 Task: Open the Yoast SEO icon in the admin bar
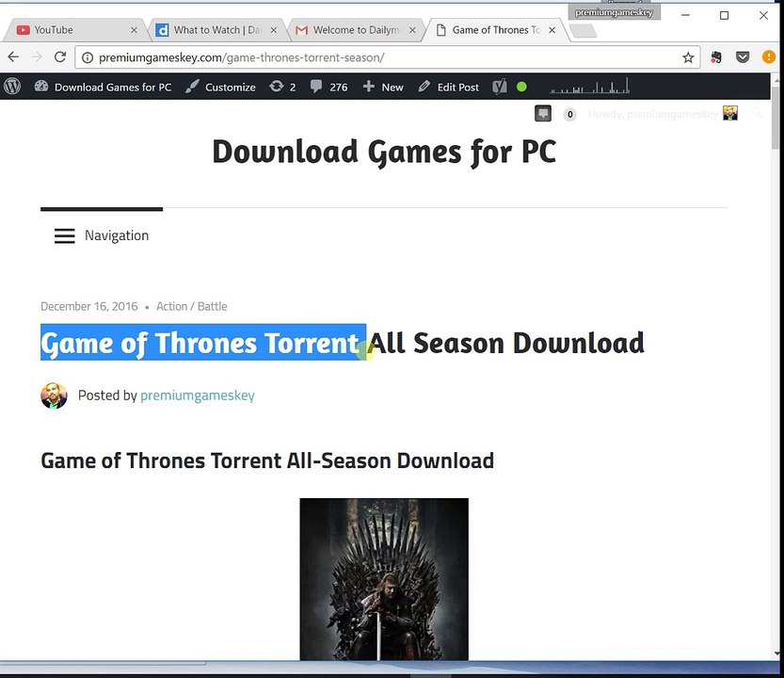click(500, 87)
